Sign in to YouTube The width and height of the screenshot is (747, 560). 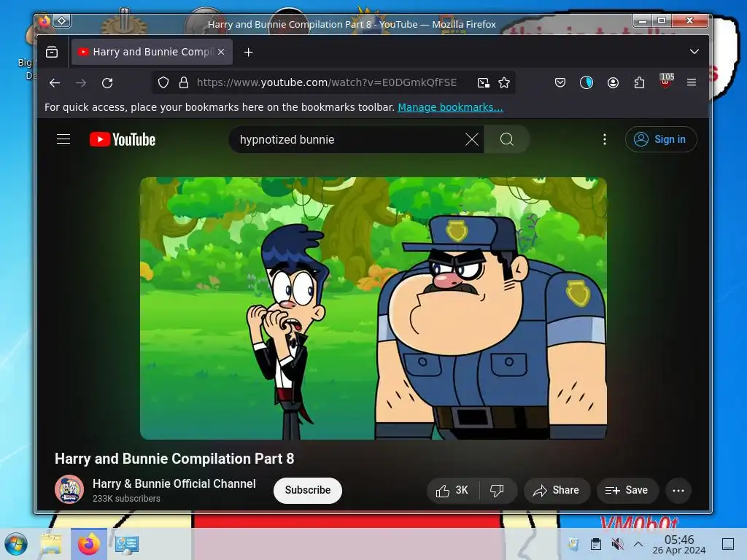pos(661,139)
